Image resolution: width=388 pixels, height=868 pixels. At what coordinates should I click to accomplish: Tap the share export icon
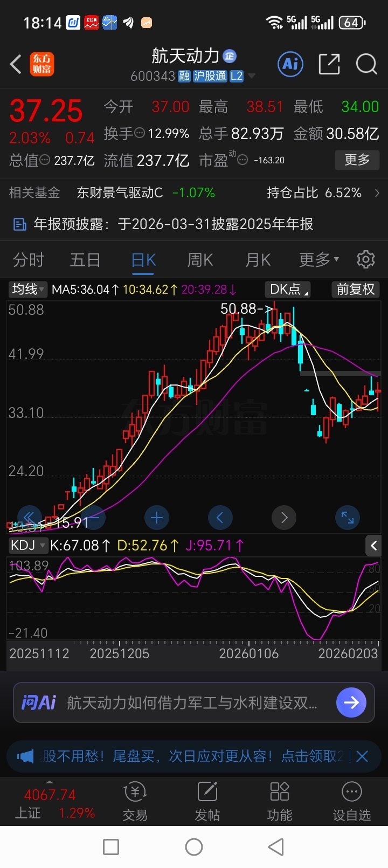pos(329,64)
